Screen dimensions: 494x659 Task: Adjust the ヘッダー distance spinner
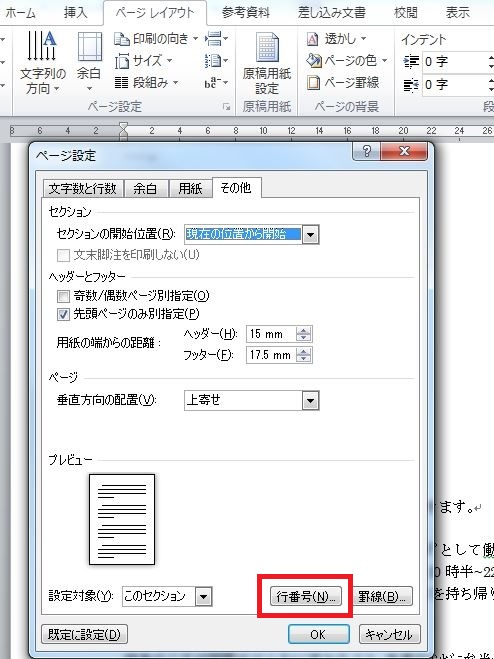click(x=304, y=335)
